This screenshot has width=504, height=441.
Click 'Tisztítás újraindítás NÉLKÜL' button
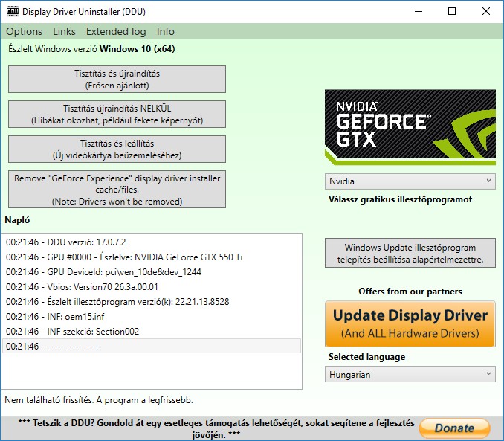117,115
